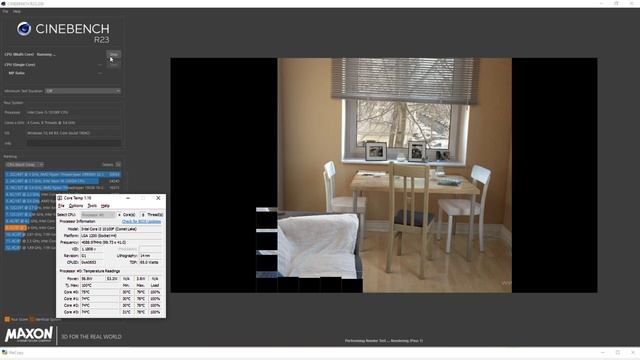640x360 pixels.
Task: Minimize the Cinebench window
Action: point(601,3)
